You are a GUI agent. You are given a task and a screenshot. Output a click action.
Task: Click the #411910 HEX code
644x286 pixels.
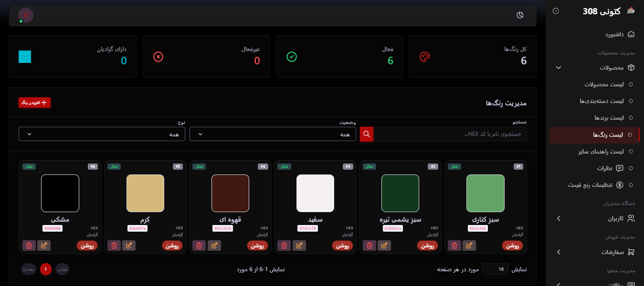pyautogui.click(x=223, y=228)
